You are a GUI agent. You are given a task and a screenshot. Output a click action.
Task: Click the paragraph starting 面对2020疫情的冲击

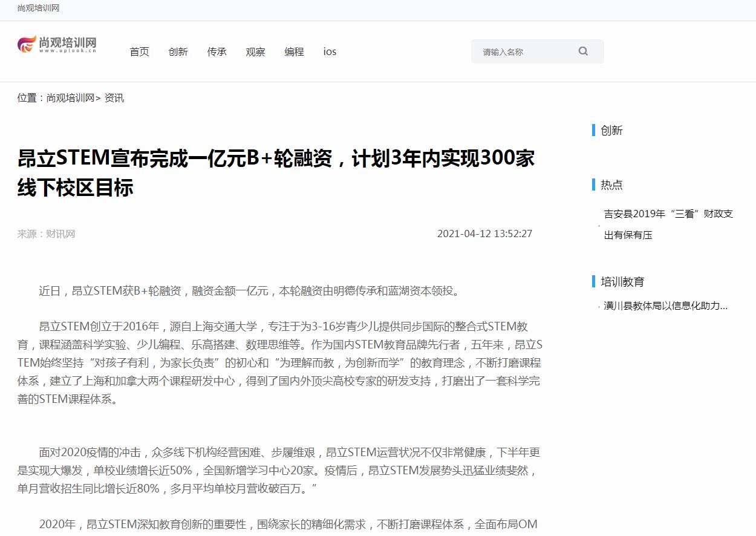coord(278,470)
